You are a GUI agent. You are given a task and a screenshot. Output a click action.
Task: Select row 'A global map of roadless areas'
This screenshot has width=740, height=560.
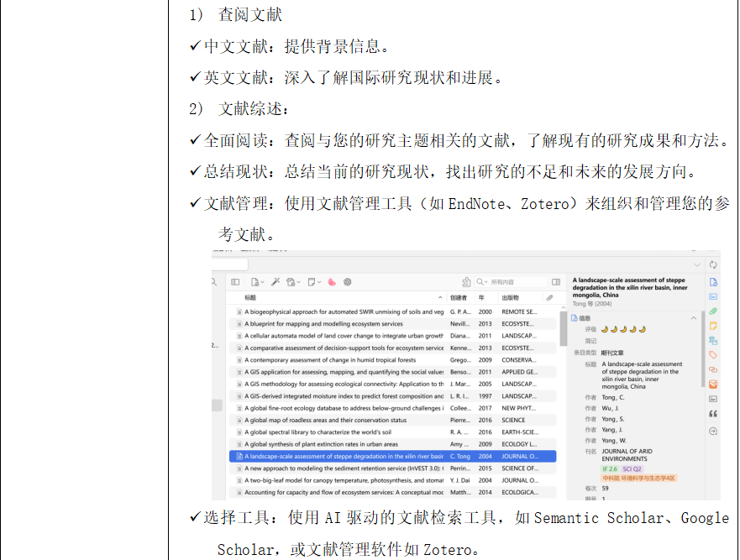(392, 420)
